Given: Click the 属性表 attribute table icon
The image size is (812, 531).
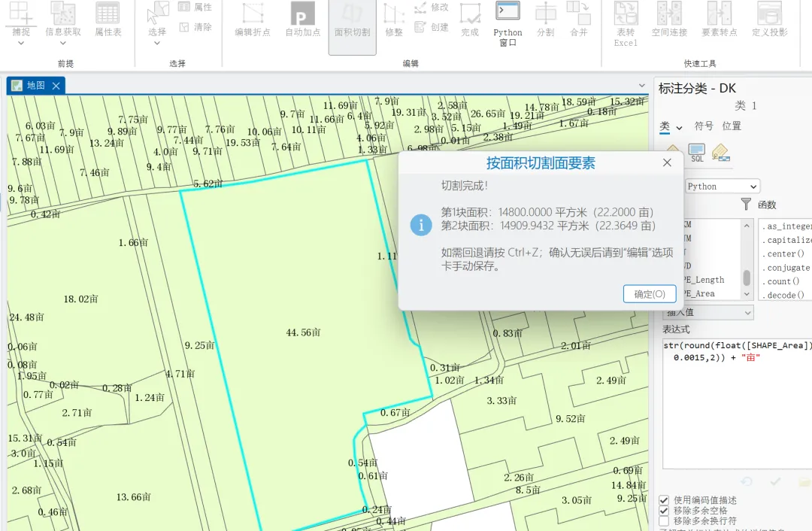Looking at the screenshot, I should tap(108, 20).
